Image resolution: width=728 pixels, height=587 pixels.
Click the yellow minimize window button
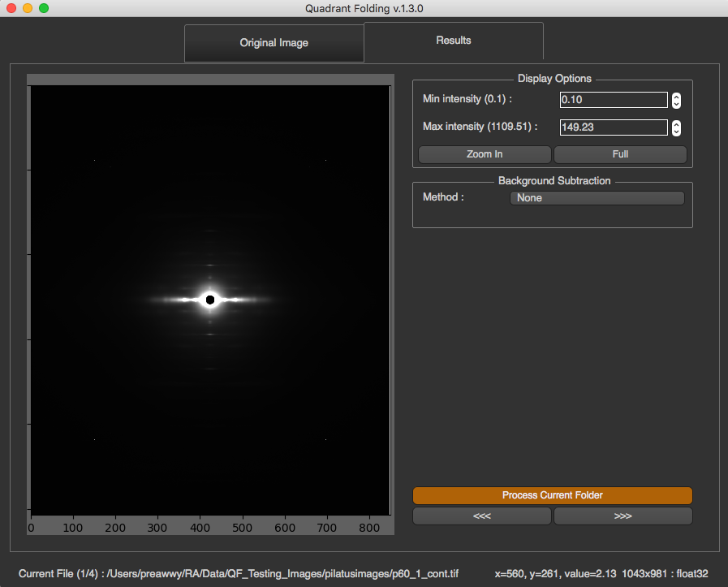(x=28, y=8)
